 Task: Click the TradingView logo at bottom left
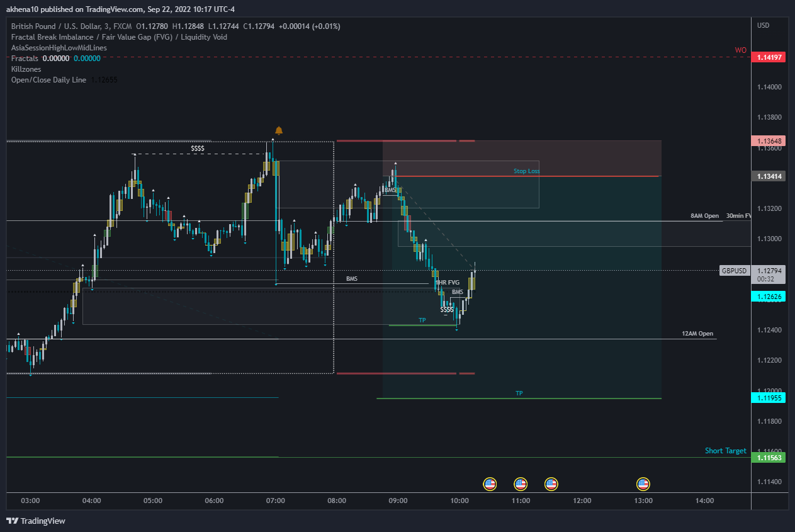point(36,521)
